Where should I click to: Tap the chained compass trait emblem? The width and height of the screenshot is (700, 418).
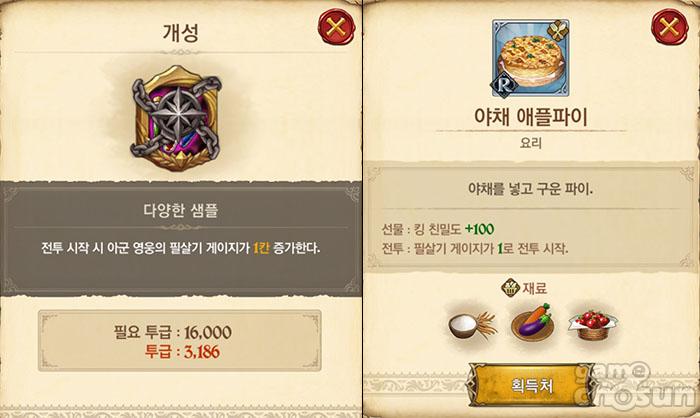pyautogui.click(x=177, y=117)
